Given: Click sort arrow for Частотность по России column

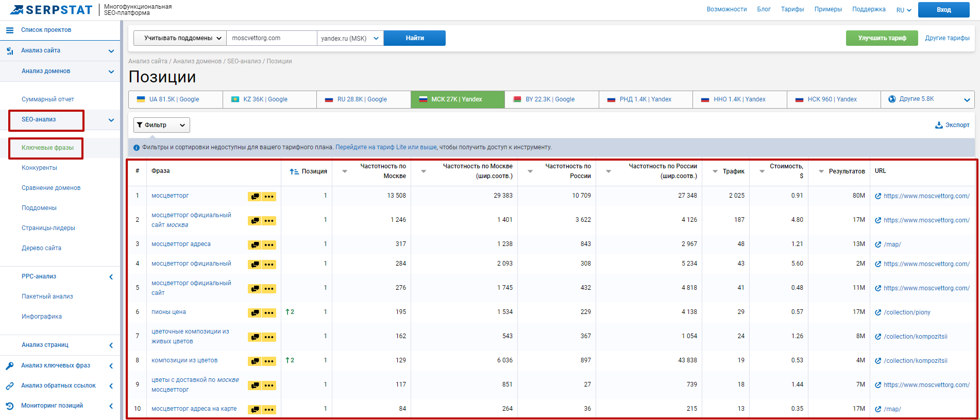Looking at the screenshot, I should point(530,171).
